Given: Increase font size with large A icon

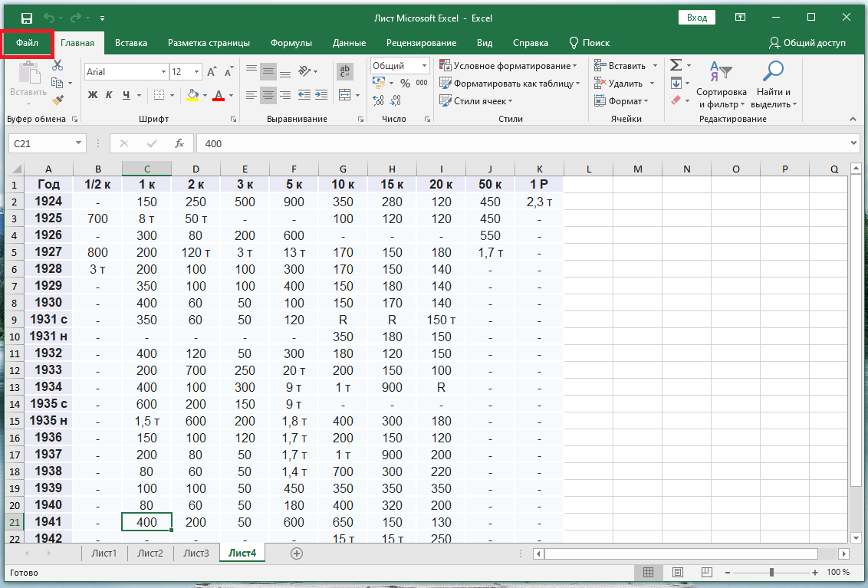Looking at the screenshot, I should pyautogui.click(x=212, y=71).
